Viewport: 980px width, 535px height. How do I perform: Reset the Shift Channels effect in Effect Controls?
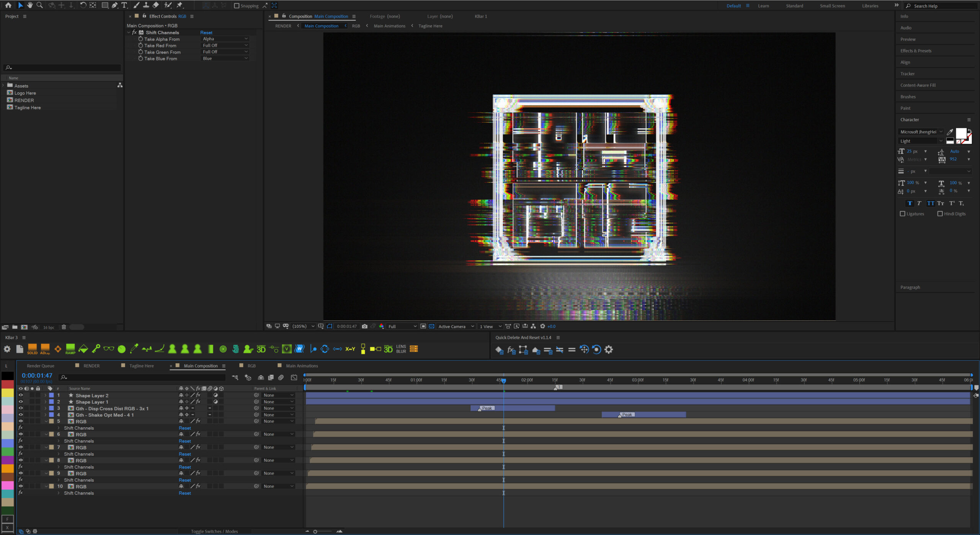(206, 33)
